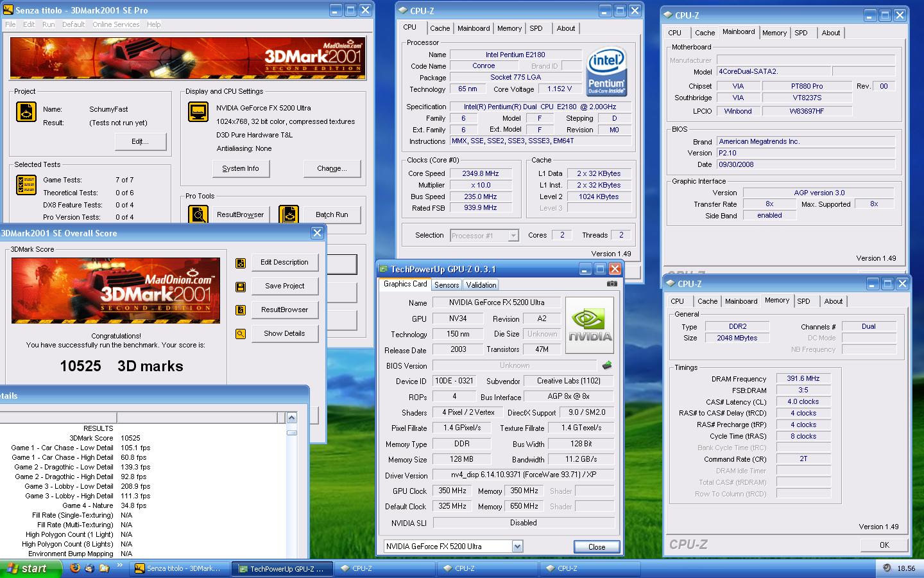Viewport: 924px width, 578px height.
Task: Click the Edit Description button
Action: [x=284, y=262]
